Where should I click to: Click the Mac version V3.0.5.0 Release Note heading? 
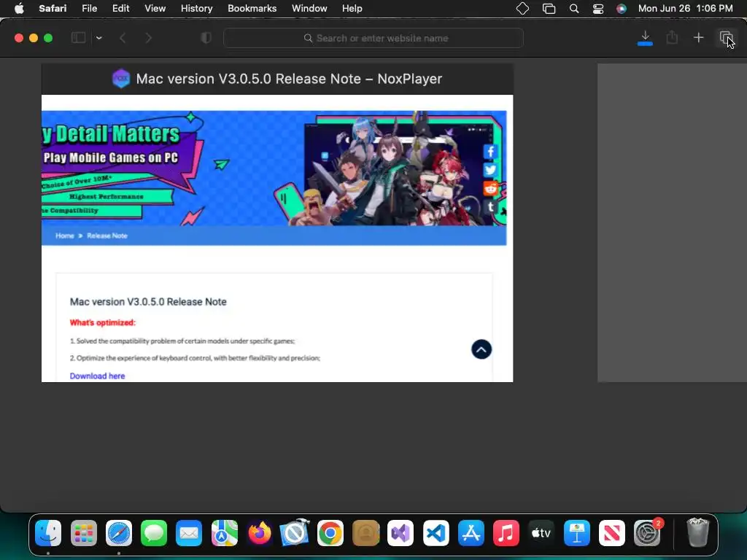pos(148,301)
